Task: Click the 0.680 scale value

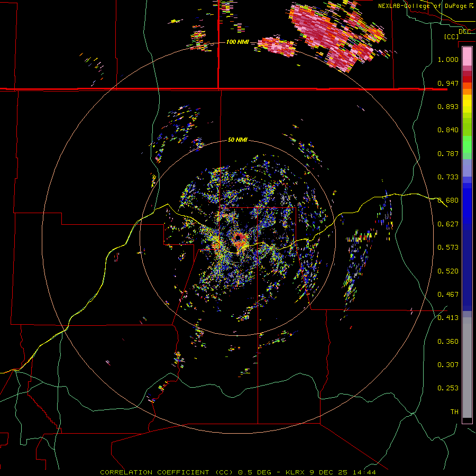Action: 448,200
